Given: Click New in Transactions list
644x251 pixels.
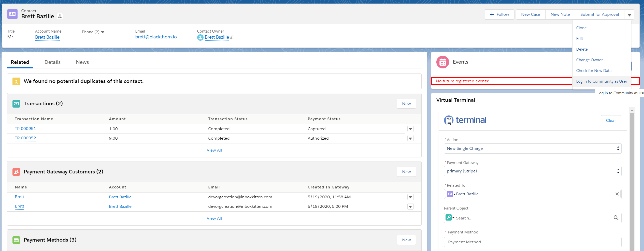Looking at the screenshot, I should click(x=406, y=104).
